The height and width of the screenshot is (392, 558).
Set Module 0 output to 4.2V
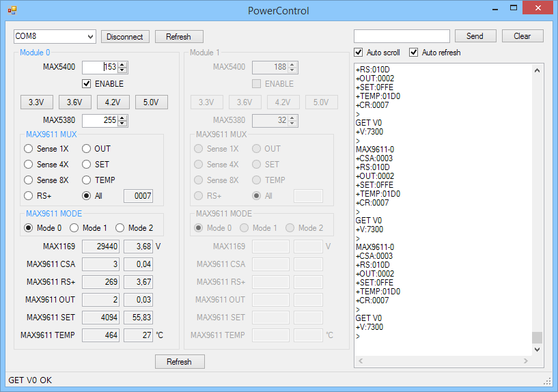pos(113,102)
